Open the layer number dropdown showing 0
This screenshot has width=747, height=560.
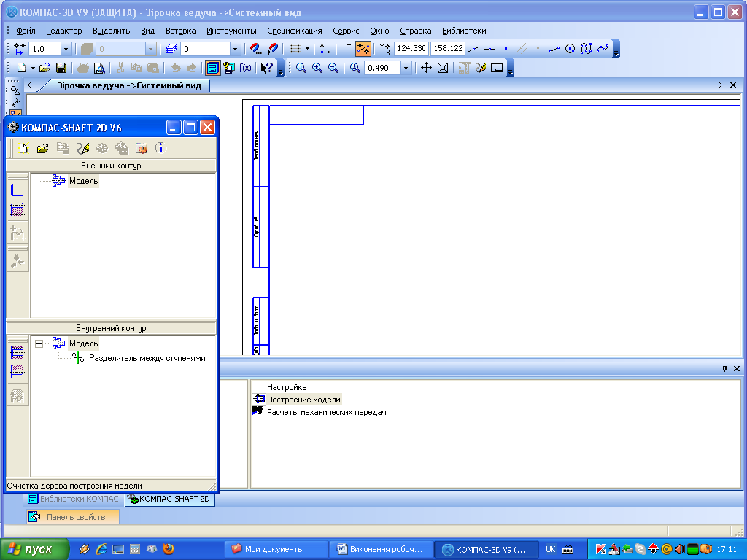tap(235, 49)
